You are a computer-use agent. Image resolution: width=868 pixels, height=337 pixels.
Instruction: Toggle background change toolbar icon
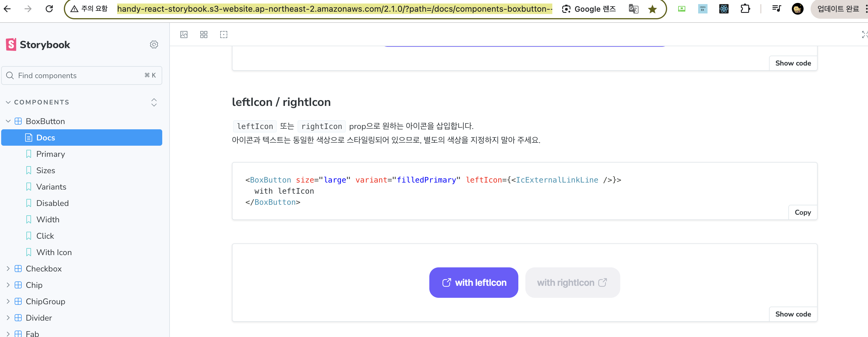click(x=184, y=34)
